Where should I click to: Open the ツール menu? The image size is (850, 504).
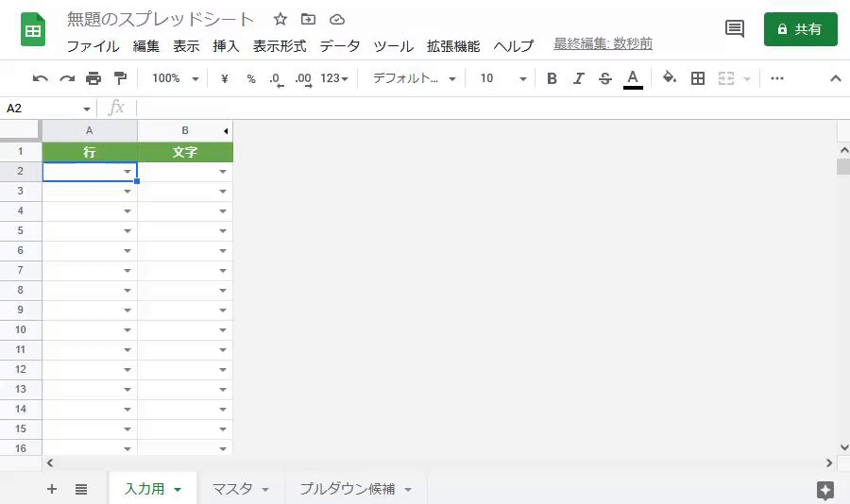tap(393, 46)
